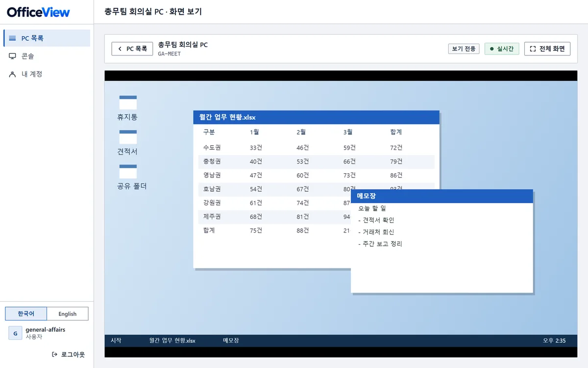Switch language to 한국어
588x368 pixels.
(x=26, y=314)
